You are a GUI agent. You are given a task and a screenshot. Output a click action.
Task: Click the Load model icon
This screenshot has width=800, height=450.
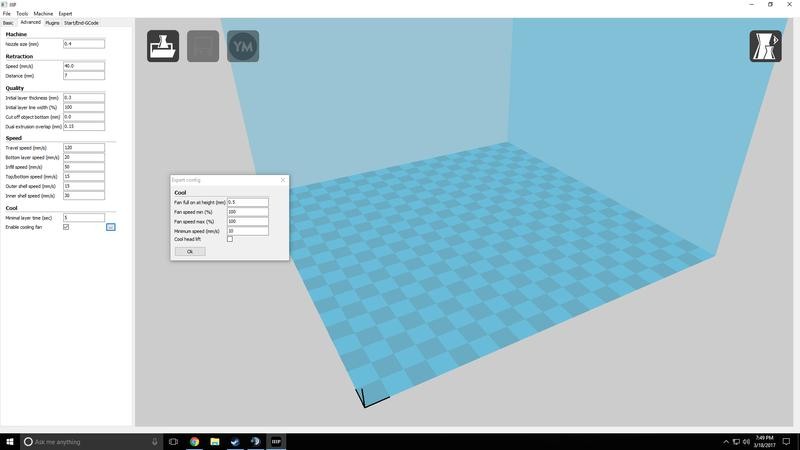163,46
